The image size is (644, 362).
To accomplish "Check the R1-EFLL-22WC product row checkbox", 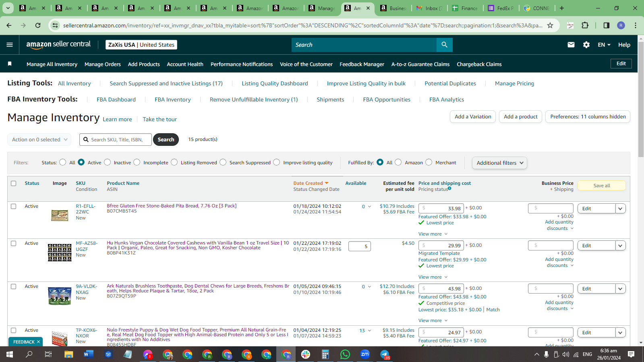I will pyautogui.click(x=14, y=206).
